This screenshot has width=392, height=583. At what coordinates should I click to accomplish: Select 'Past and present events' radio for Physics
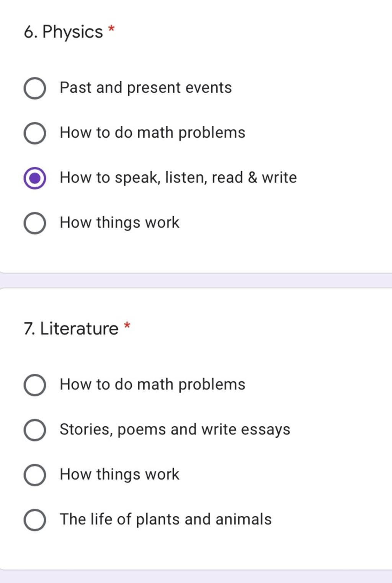[x=35, y=88]
